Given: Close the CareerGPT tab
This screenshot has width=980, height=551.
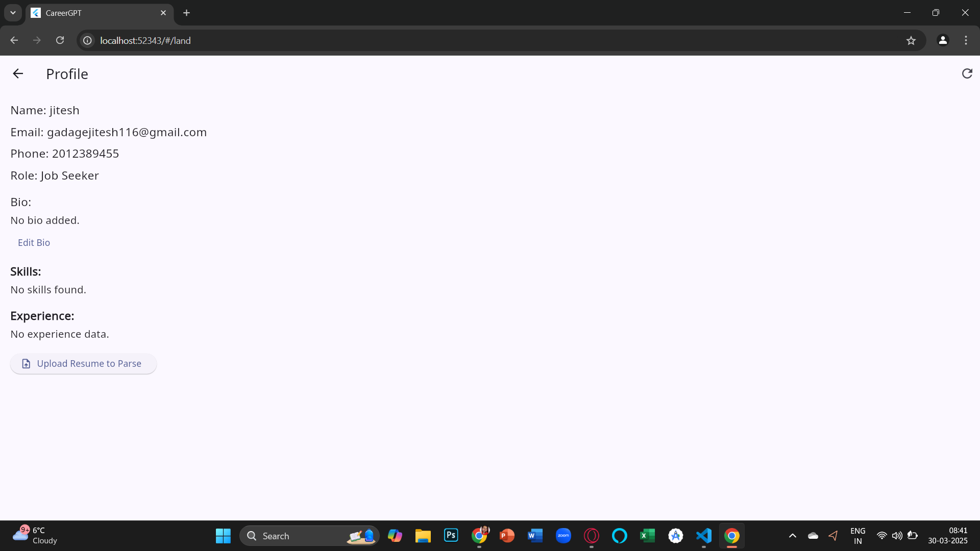Looking at the screenshot, I should [163, 13].
